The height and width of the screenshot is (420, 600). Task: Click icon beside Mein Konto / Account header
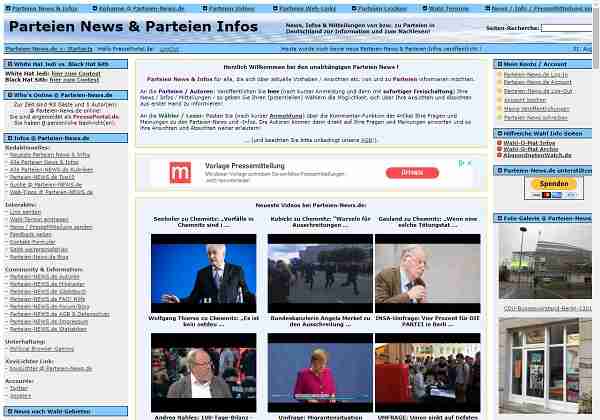(x=499, y=64)
